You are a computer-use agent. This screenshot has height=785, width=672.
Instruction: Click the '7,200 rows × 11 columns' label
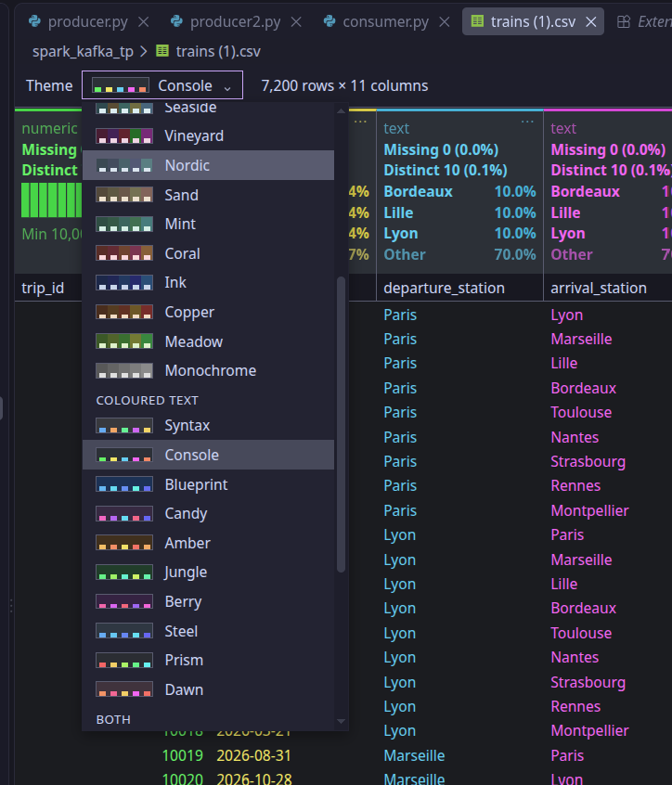(344, 85)
